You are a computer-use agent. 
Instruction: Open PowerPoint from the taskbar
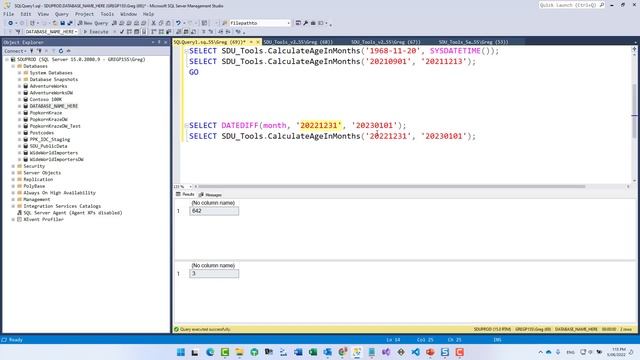[x=430, y=352]
